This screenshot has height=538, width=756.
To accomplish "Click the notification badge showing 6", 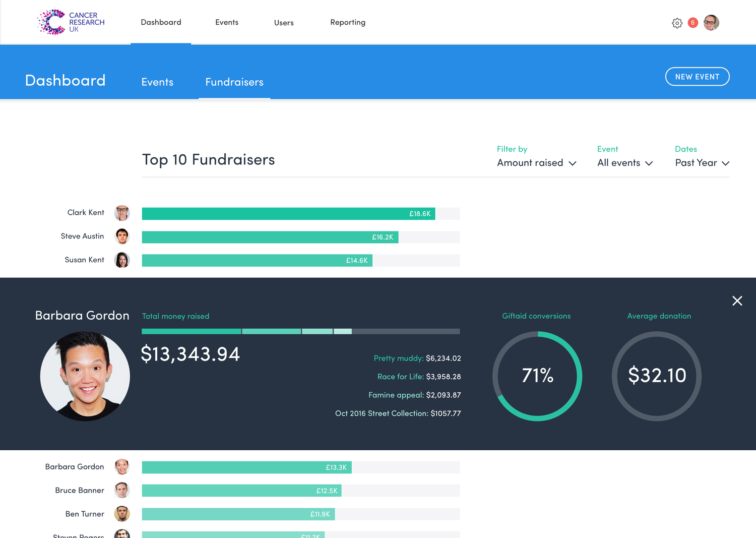I will [x=692, y=23].
